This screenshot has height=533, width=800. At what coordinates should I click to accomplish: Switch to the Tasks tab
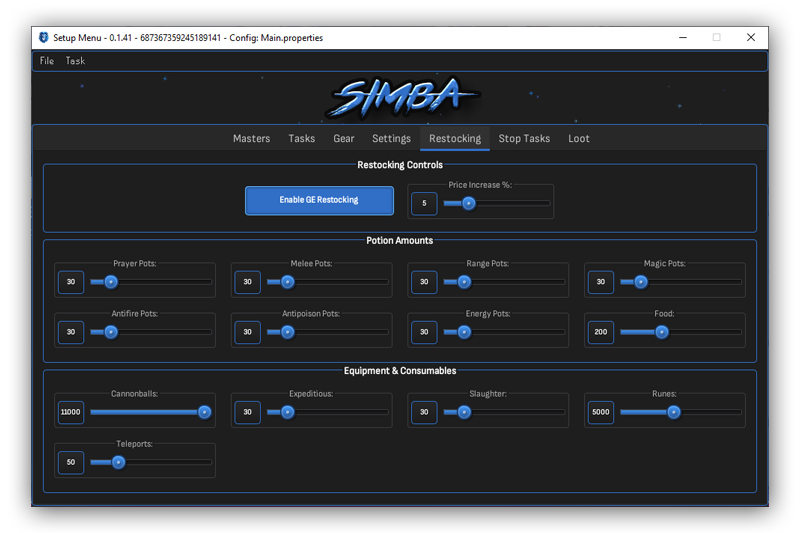301,139
